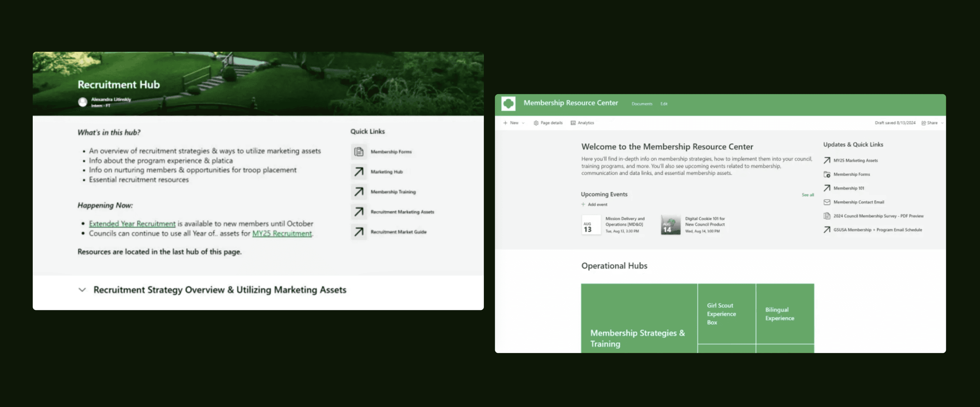
Task: Open the 2024 Council Membership Survey PDF icon
Action: click(x=827, y=216)
